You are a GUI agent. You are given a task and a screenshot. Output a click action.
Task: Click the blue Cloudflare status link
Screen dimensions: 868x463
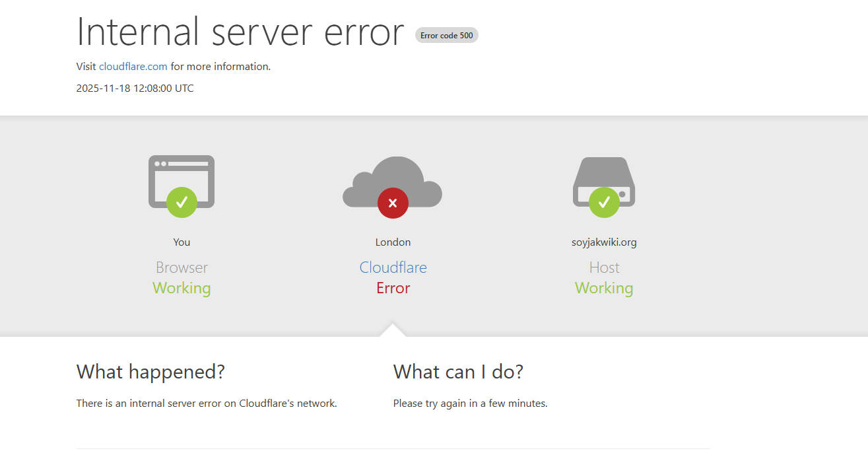(x=393, y=267)
